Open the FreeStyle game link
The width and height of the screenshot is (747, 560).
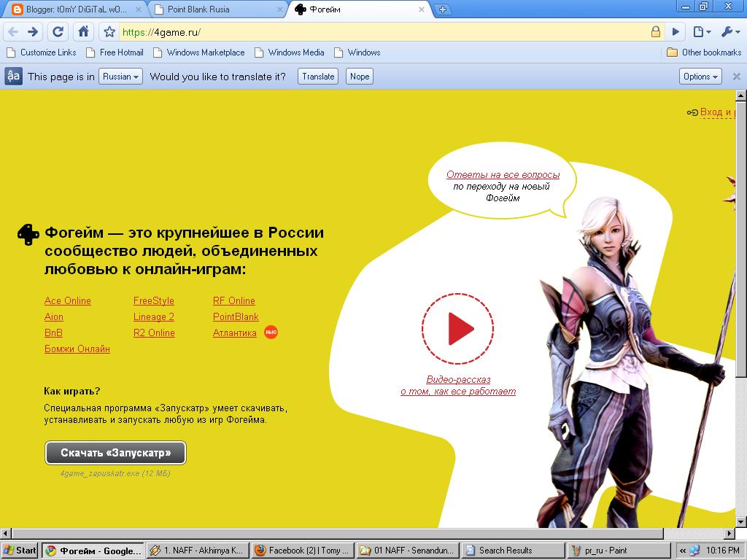154,300
